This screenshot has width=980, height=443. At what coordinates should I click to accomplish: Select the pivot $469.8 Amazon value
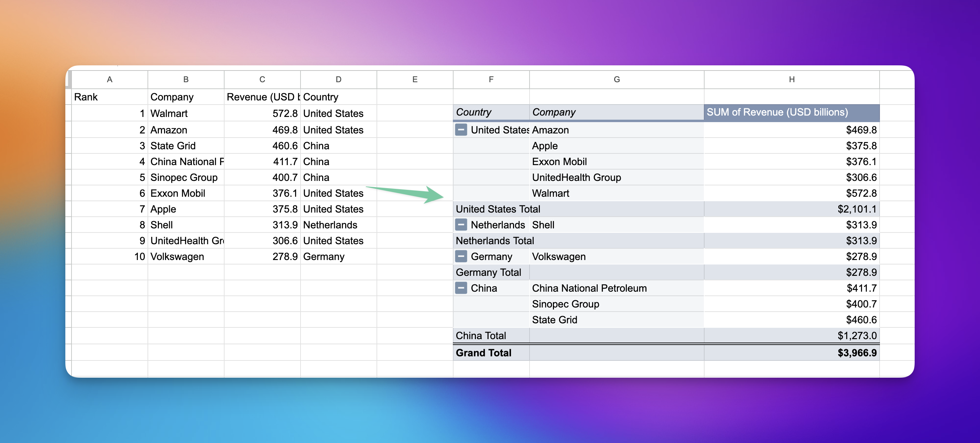(x=792, y=130)
